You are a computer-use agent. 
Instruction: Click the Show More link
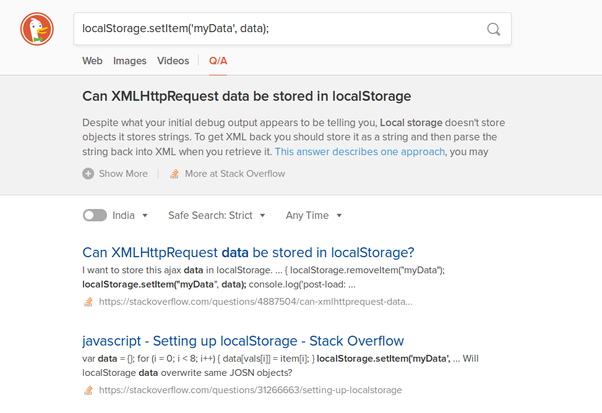pos(123,174)
